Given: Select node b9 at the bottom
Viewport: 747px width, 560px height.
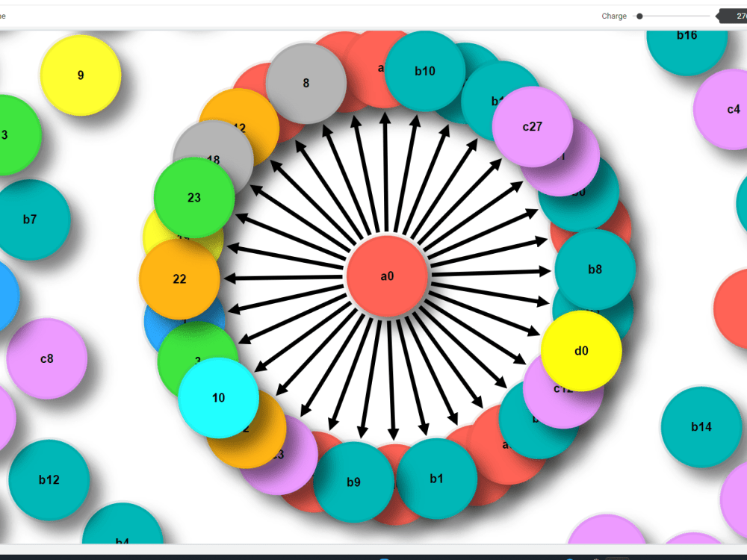Looking at the screenshot, I should click(353, 482).
